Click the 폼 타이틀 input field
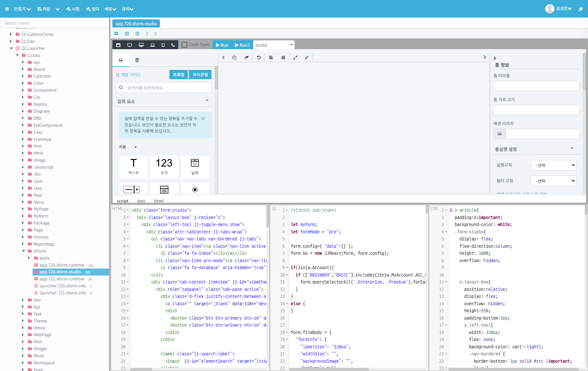The image size is (588, 371). 536,86
